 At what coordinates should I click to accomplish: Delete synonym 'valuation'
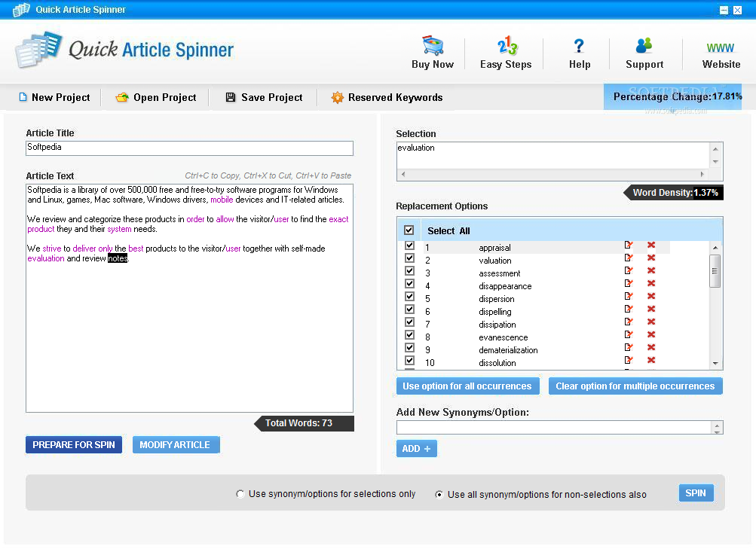pyautogui.click(x=651, y=258)
